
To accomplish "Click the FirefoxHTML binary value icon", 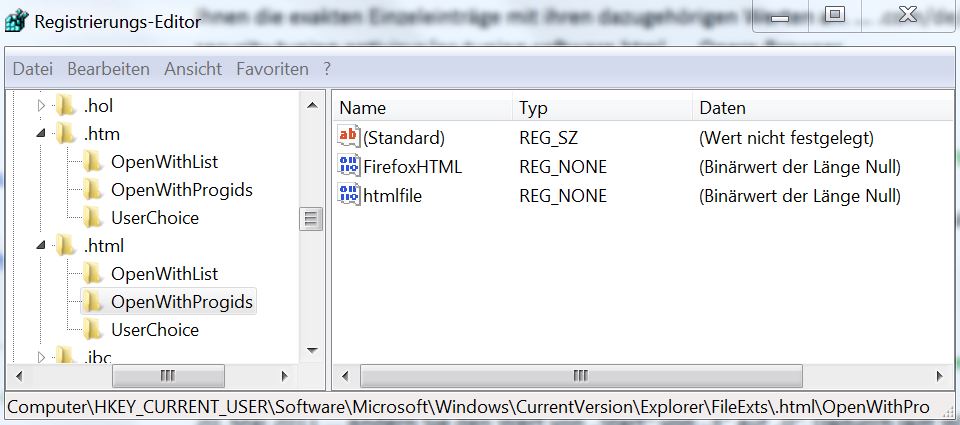I will tap(349, 167).
